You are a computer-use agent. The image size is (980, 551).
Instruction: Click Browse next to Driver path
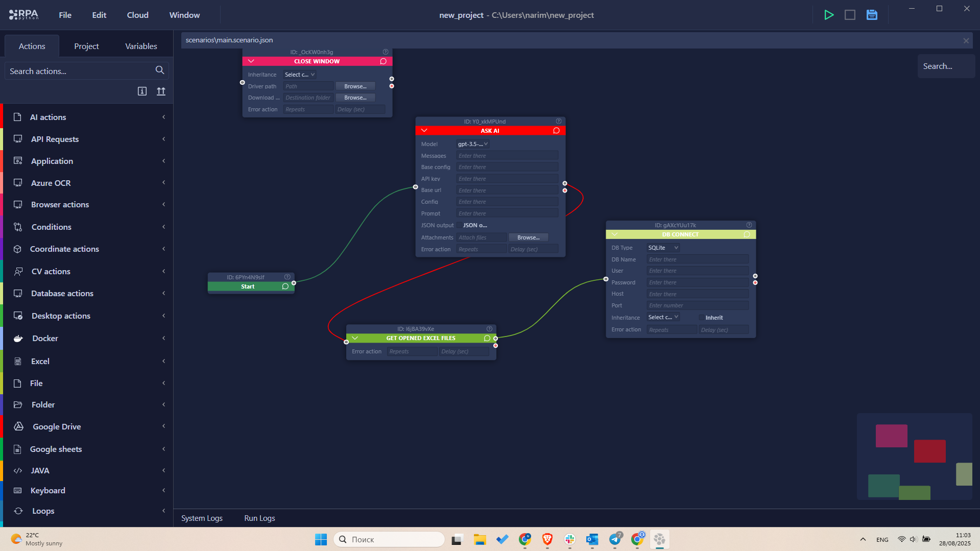(x=355, y=86)
